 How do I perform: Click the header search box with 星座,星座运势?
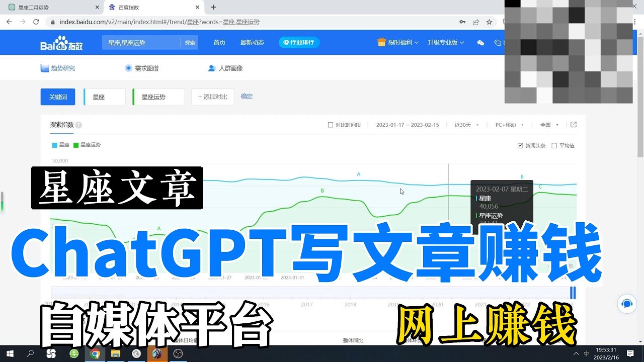pyautogui.click(x=141, y=43)
